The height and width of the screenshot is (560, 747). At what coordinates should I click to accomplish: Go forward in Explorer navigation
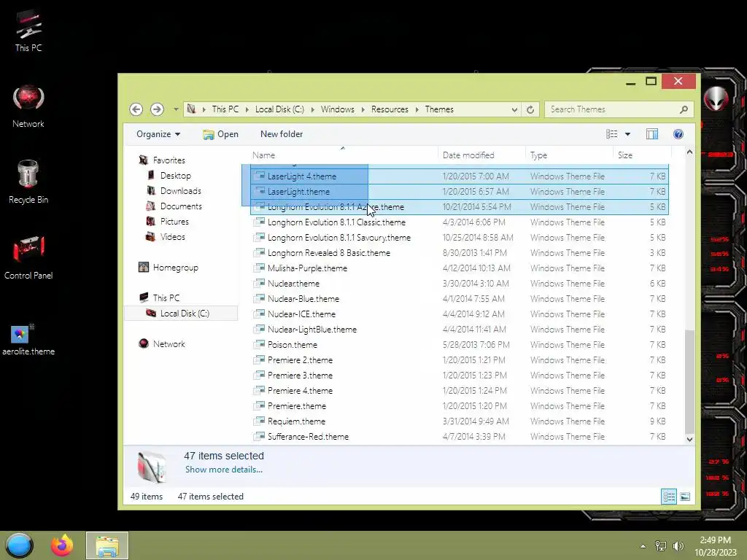pyautogui.click(x=157, y=109)
